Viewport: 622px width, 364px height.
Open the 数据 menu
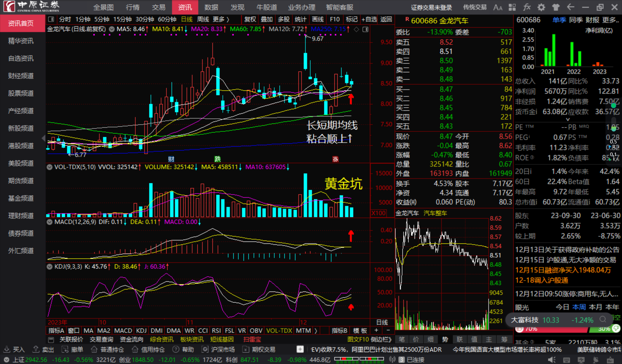pos(211,7)
